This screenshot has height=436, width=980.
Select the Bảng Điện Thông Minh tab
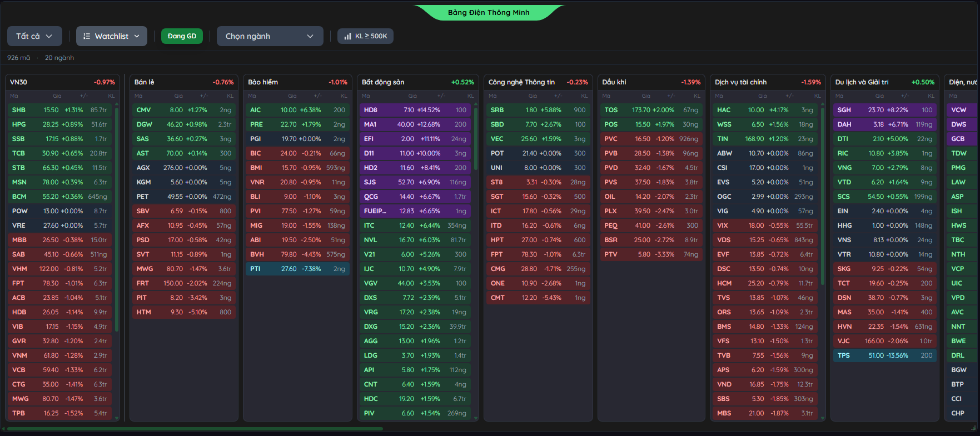[x=489, y=12]
